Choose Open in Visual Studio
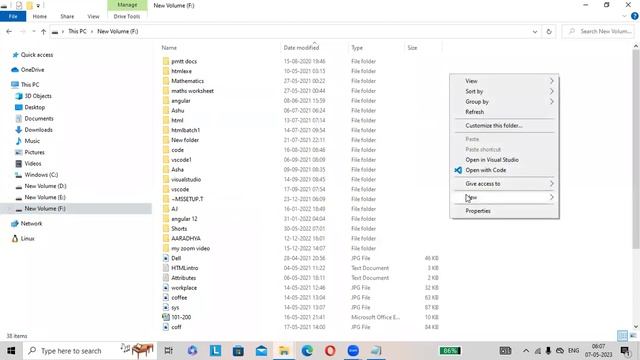This screenshot has height=360, width=640. [504, 160]
